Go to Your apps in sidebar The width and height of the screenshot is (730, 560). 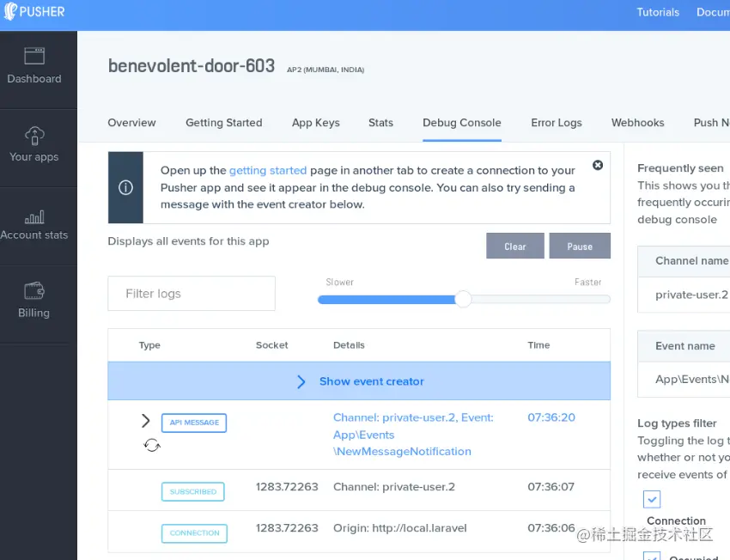(x=34, y=143)
